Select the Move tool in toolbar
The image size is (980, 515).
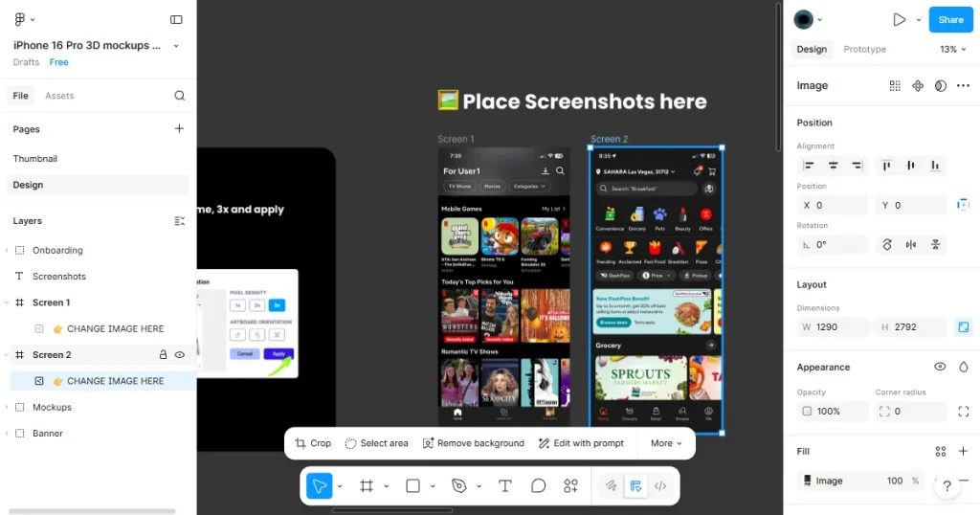click(319, 485)
